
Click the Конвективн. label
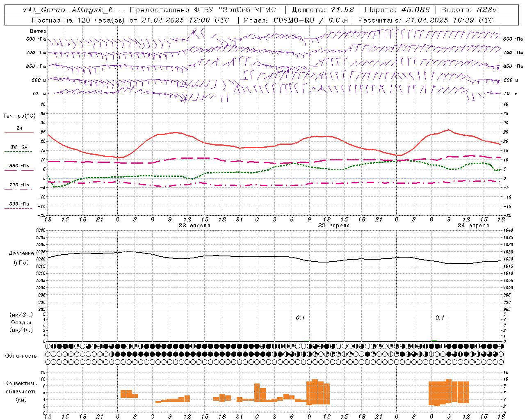tap(21, 383)
